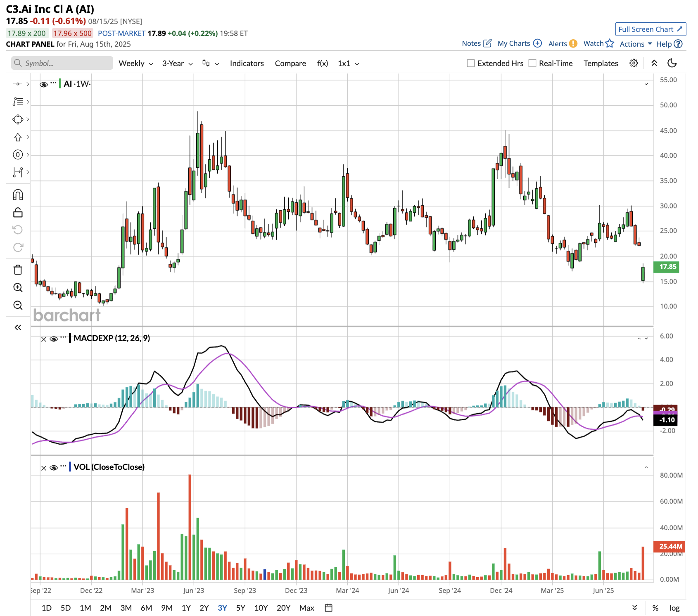698x616 pixels.
Task: Select the 6M time range
Action: [147, 608]
